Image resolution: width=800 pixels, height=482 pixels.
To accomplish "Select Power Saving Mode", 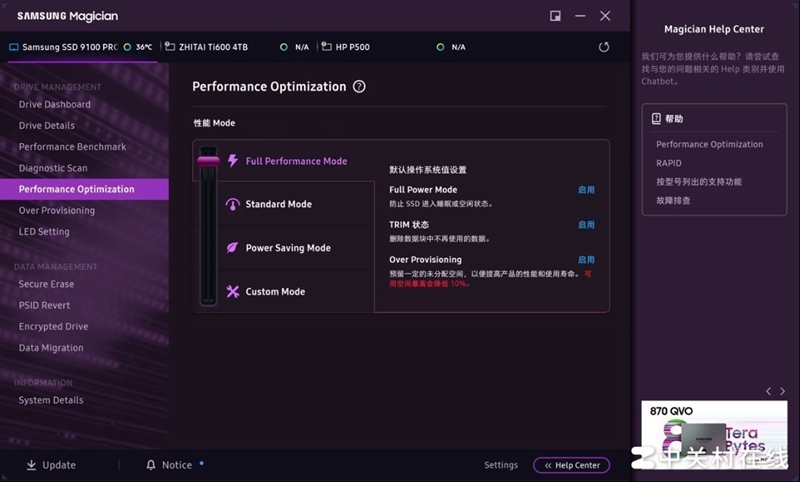I will pos(288,248).
